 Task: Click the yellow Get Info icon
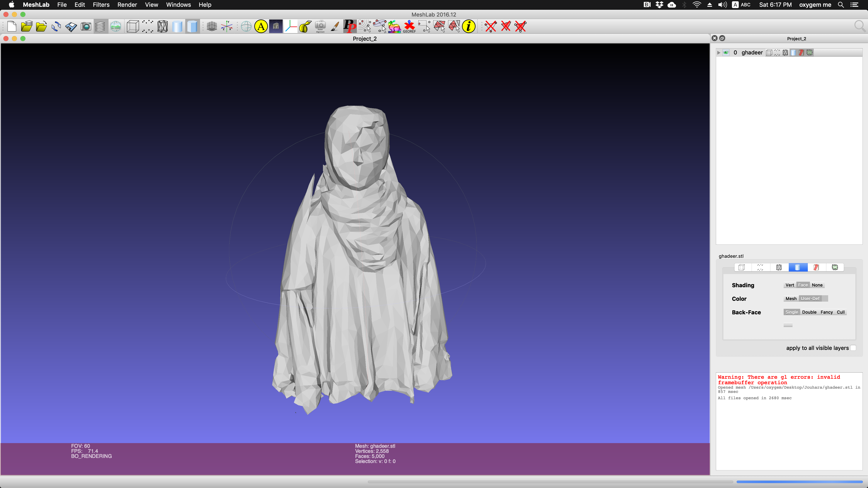(469, 26)
